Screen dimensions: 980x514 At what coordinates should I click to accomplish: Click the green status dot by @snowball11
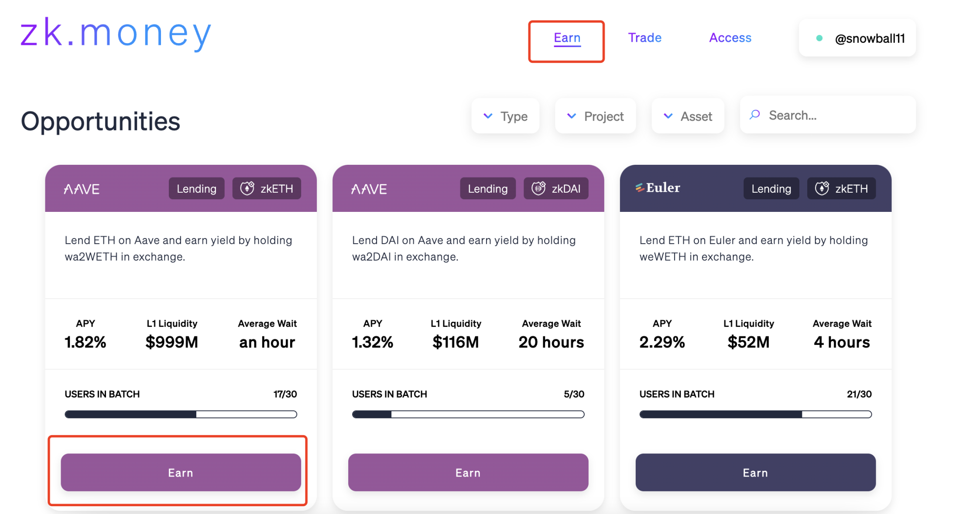(x=819, y=38)
